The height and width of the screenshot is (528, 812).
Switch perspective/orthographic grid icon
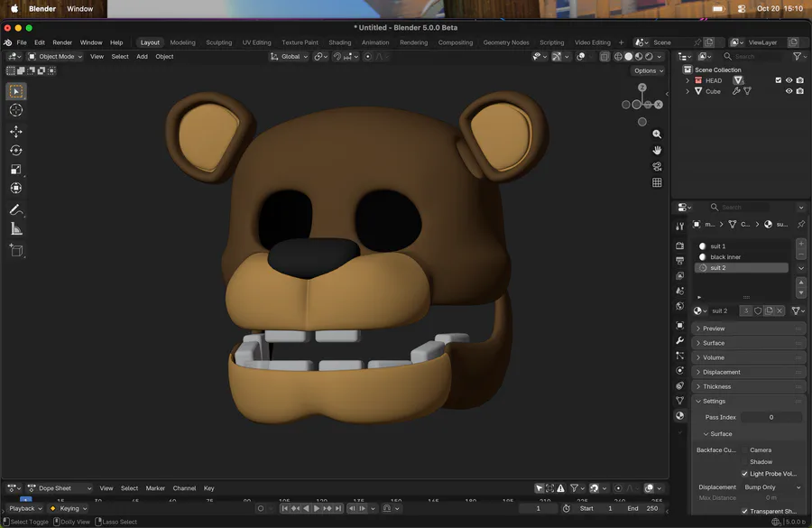click(x=657, y=182)
